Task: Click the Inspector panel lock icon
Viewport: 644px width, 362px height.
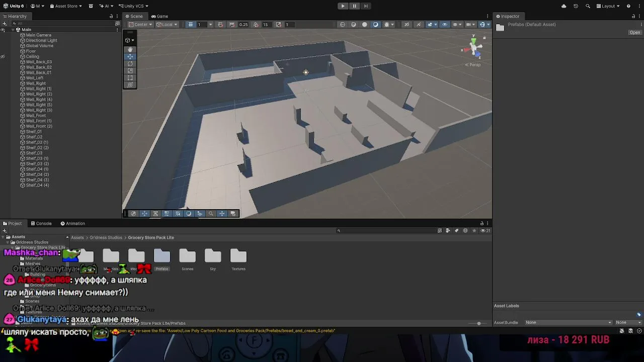Action: [x=633, y=16]
